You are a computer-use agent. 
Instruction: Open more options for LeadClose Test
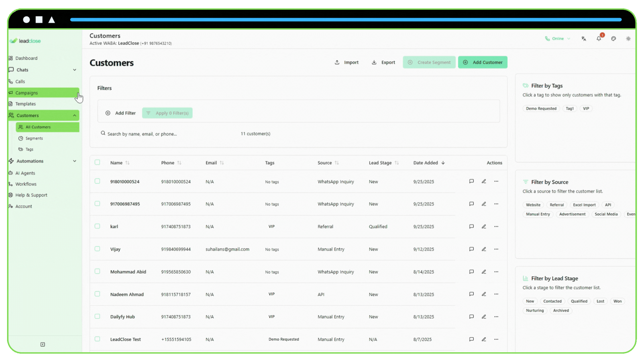496,339
